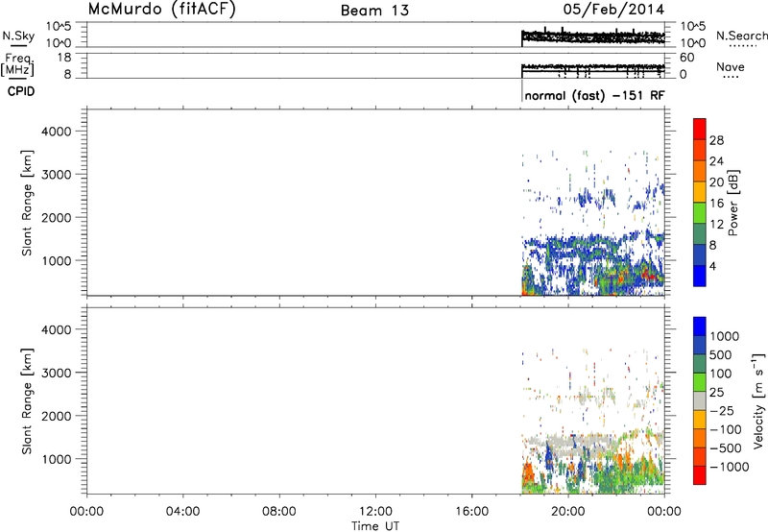This screenshot has width=768, height=532.
Task: Click the 4000 tick of the power panel
Action: click(57, 132)
